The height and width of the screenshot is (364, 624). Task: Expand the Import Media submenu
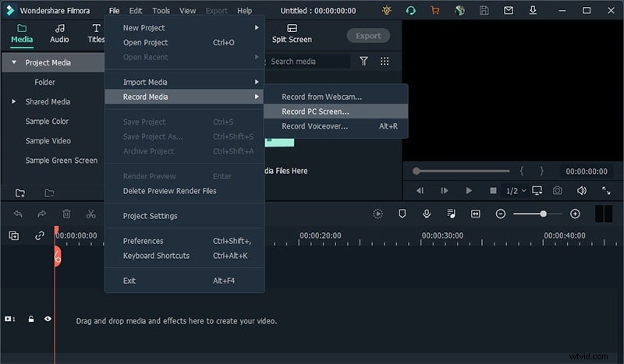185,82
